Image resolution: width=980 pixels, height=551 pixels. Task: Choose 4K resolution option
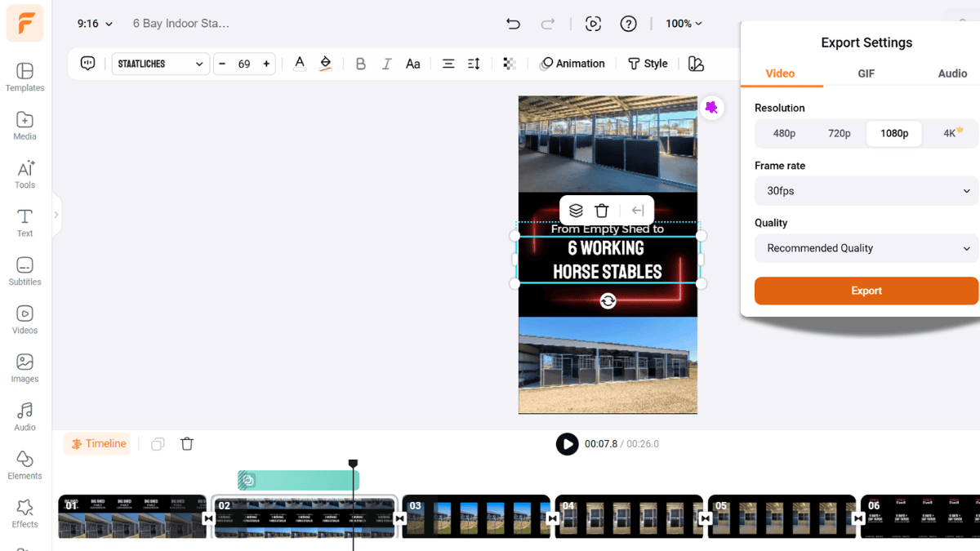951,133
